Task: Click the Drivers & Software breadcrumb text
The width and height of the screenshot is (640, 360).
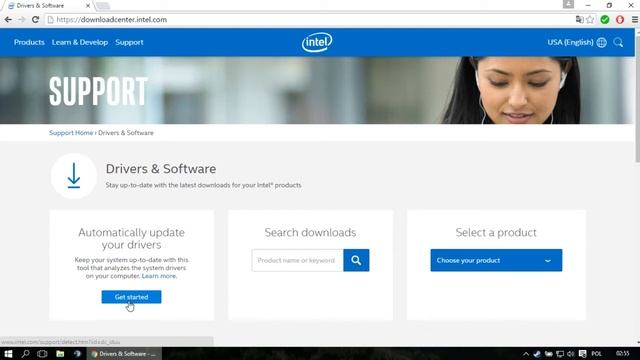Action: point(126,133)
